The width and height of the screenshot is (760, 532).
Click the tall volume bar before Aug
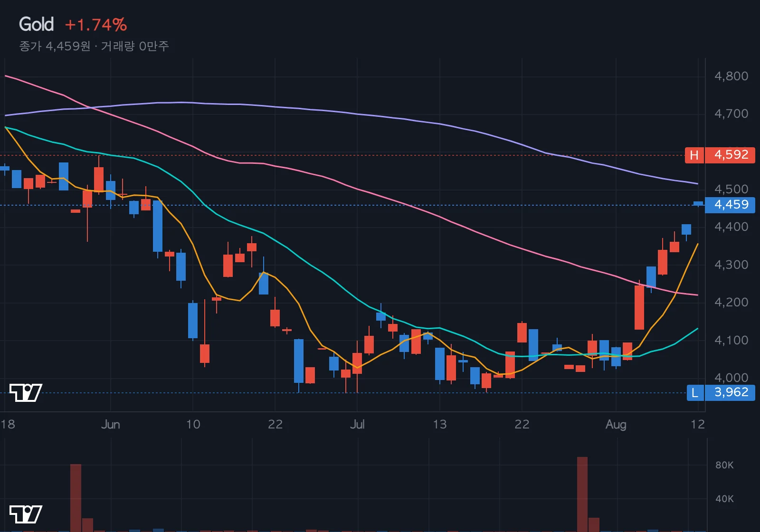582,494
